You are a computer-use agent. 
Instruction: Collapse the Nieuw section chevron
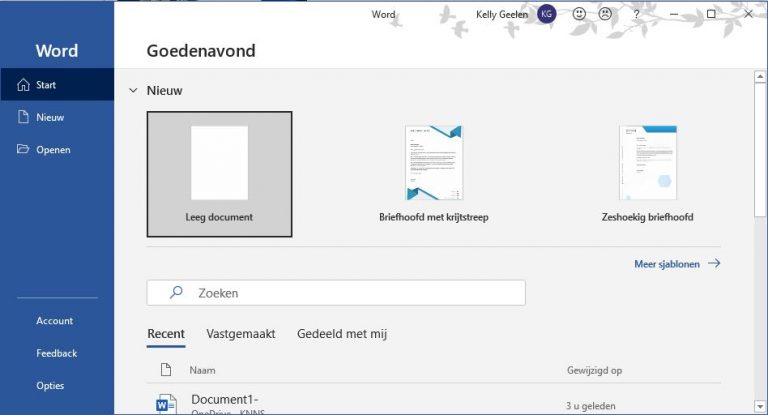coord(133,91)
